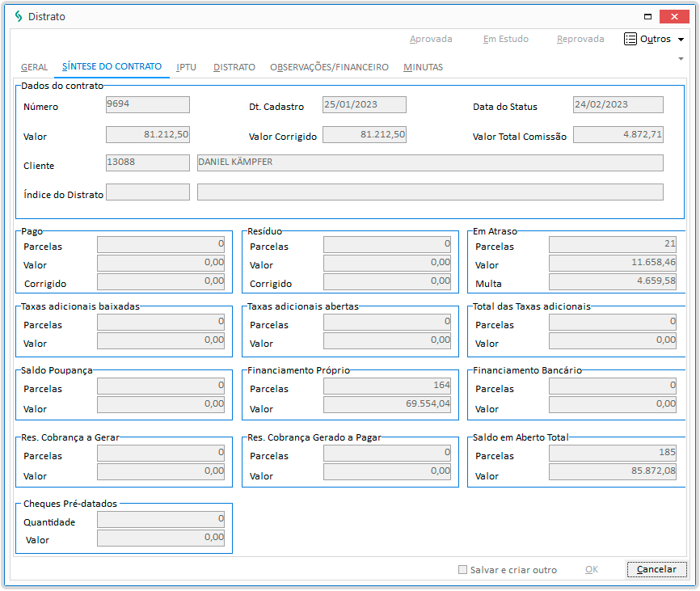Go to the Distrato tab

(x=234, y=67)
